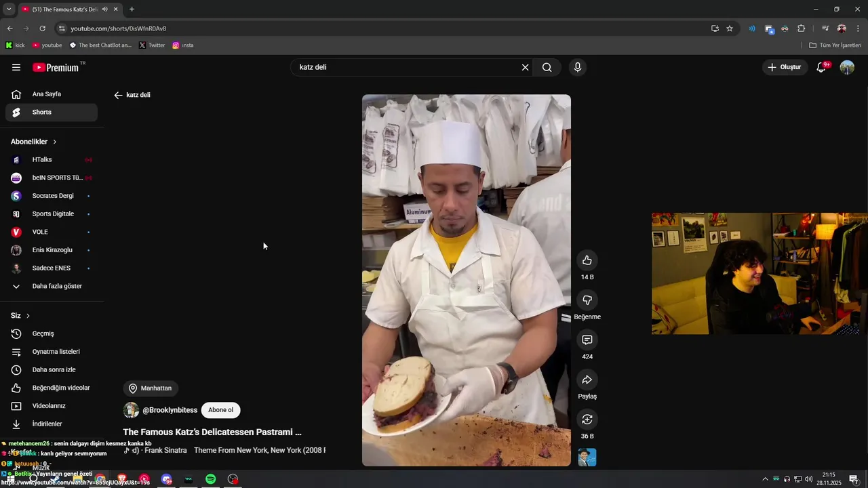Like the Short with thumbs up
This screenshot has width=868, height=488.
tap(587, 260)
